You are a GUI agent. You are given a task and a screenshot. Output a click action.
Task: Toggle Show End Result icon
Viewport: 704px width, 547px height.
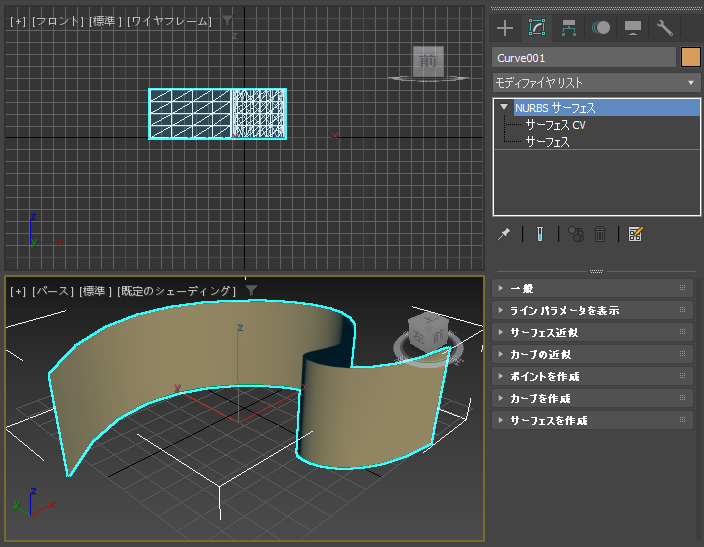point(540,234)
